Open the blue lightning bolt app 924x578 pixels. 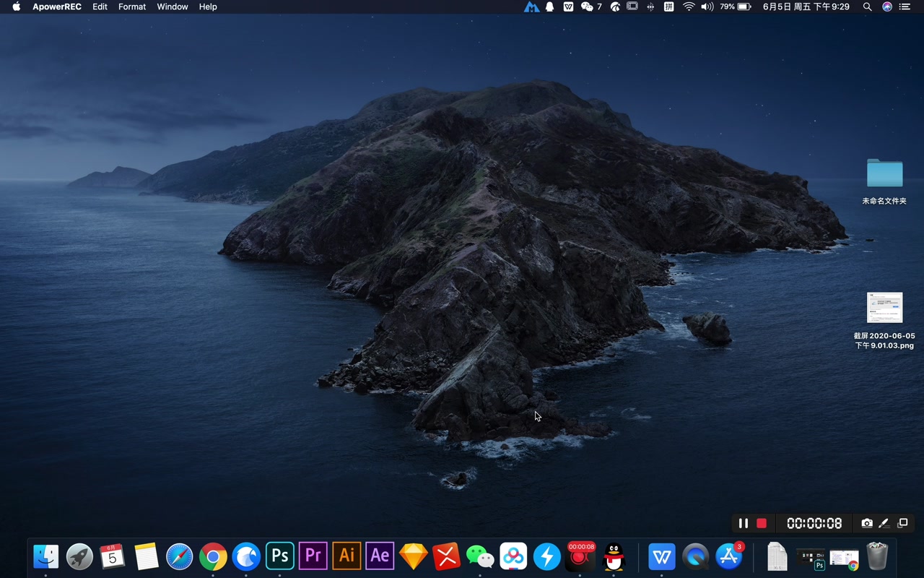click(547, 556)
